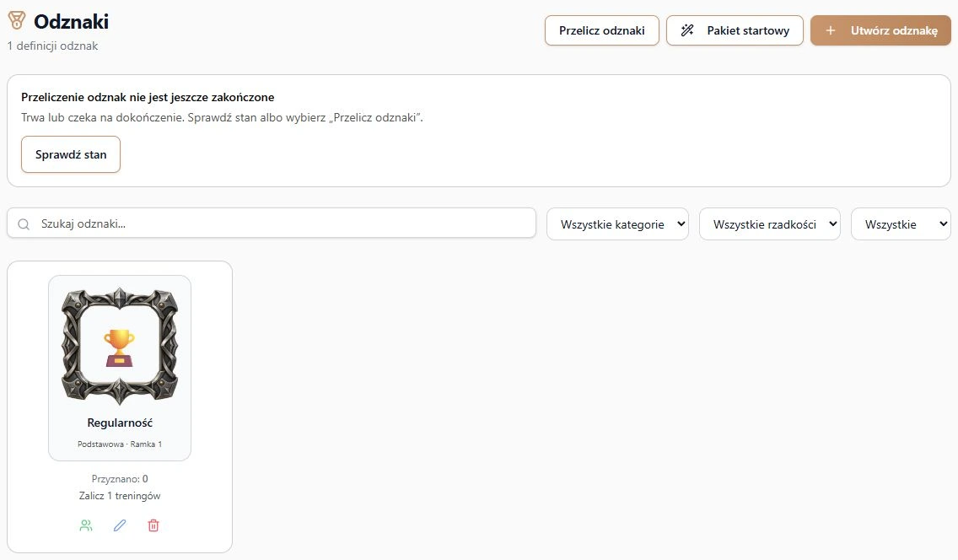Click the Trwa lub czeka na dokończenie message
This screenshot has height=560, width=958.
pyautogui.click(x=222, y=117)
